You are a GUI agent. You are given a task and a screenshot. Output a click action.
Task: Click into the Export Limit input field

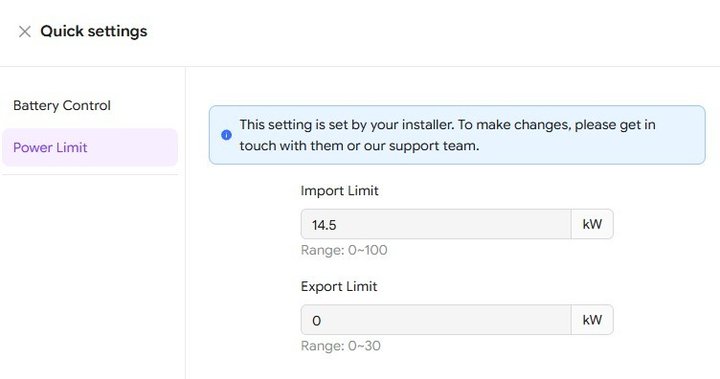(436, 320)
